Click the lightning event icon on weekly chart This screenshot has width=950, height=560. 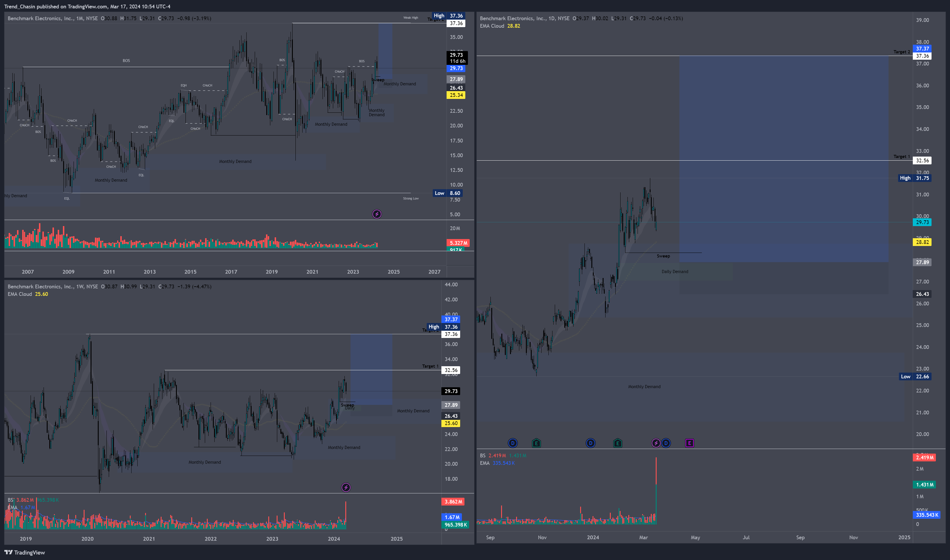pos(346,488)
